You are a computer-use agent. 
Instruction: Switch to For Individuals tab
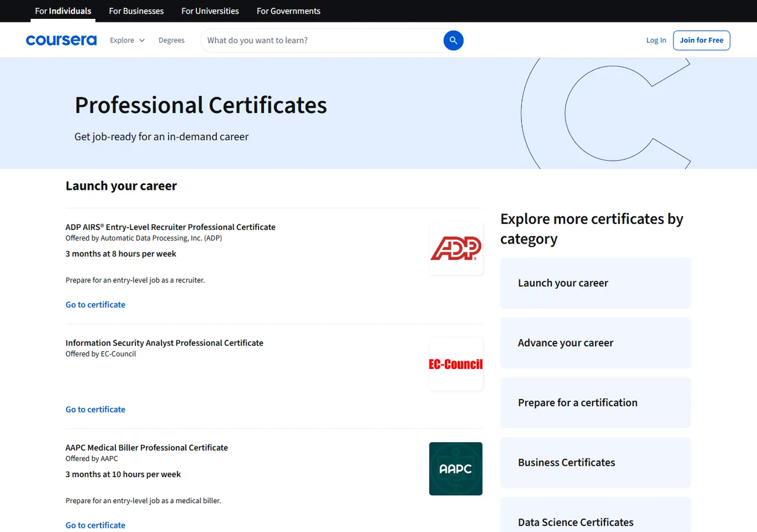[63, 11]
